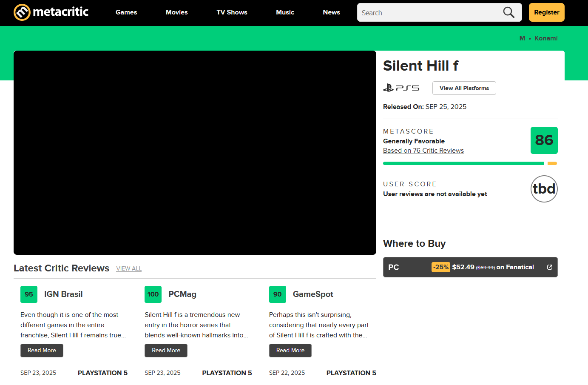Screen dimensions: 588x385
Task: Click PCMag's PLAYSTATION 5 platform label
Action: tap(227, 373)
